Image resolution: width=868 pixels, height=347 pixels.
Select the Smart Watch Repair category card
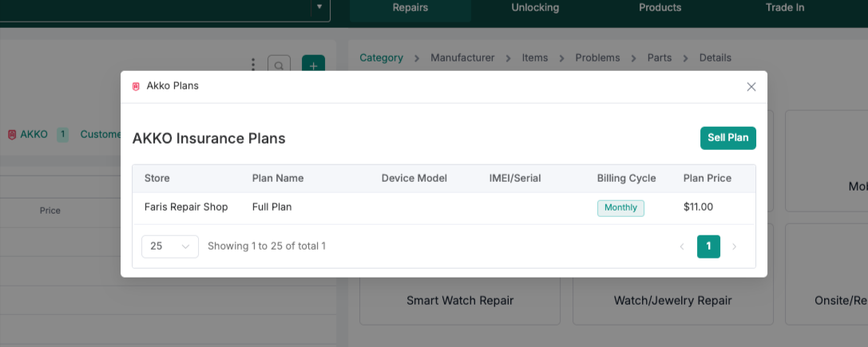coord(460,301)
